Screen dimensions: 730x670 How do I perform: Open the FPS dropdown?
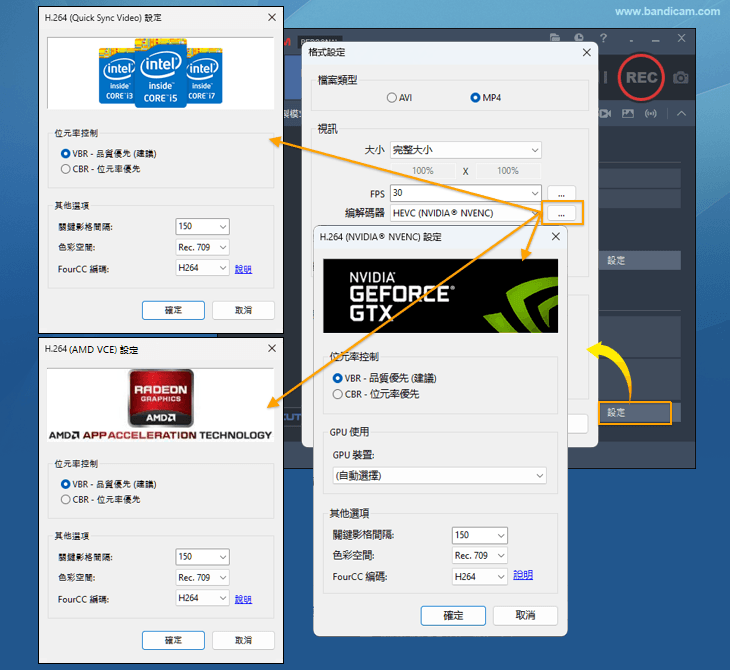point(466,193)
